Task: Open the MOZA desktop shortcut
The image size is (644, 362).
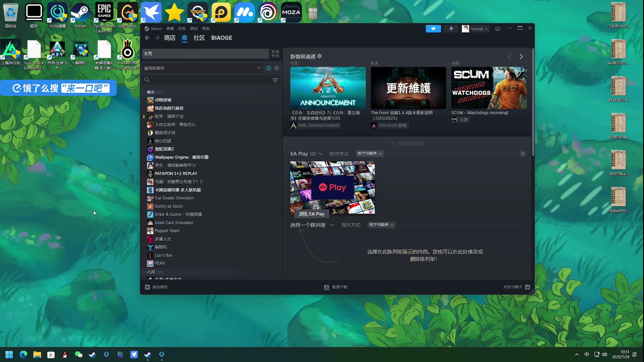Action: [x=291, y=12]
